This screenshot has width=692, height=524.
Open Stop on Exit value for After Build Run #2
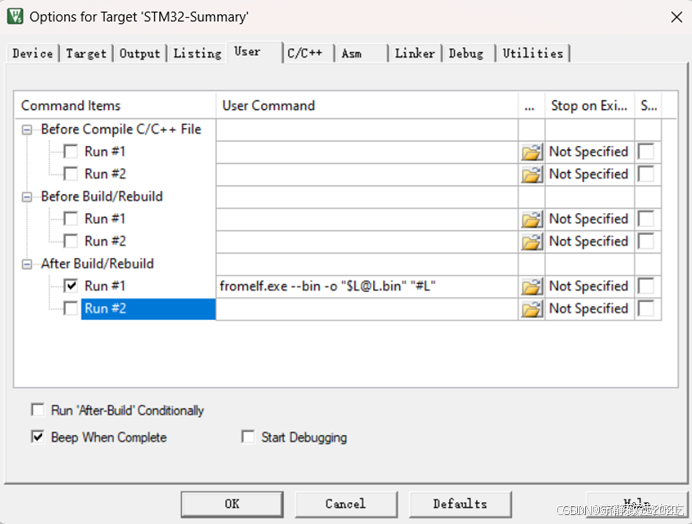tap(589, 308)
